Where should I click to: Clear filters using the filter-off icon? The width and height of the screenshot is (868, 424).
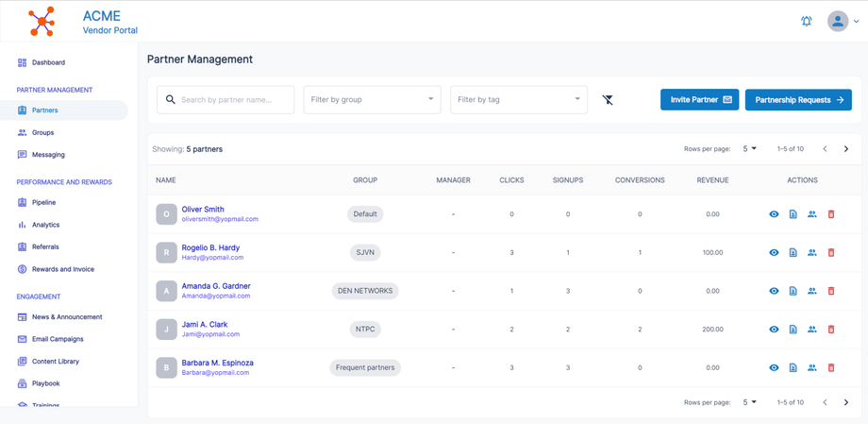(x=608, y=99)
